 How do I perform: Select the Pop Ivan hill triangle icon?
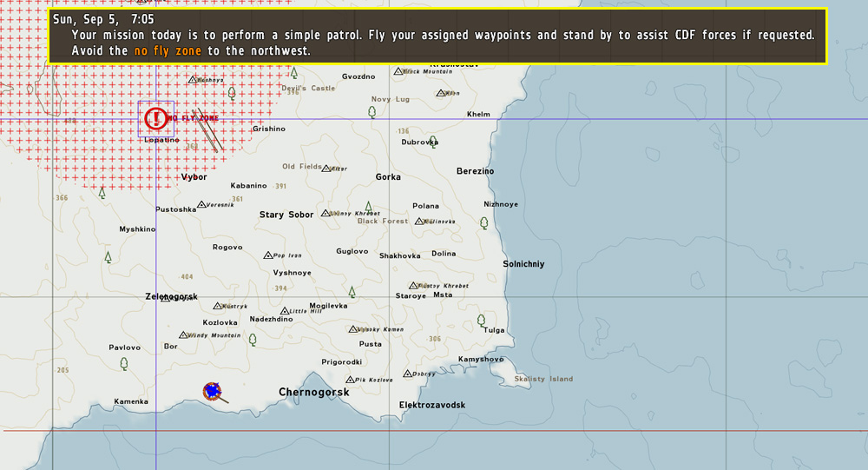(268, 255)
